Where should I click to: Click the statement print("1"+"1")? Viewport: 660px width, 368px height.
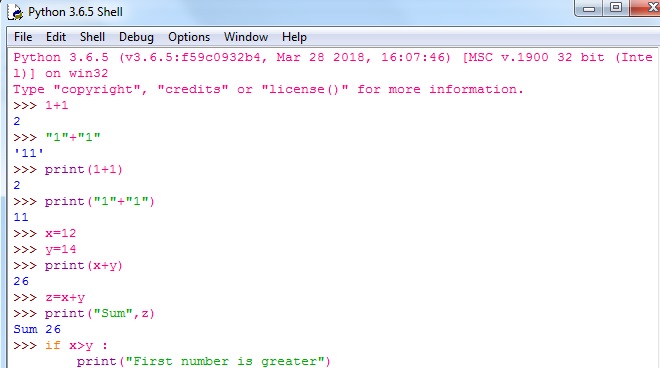click(100, 201)
